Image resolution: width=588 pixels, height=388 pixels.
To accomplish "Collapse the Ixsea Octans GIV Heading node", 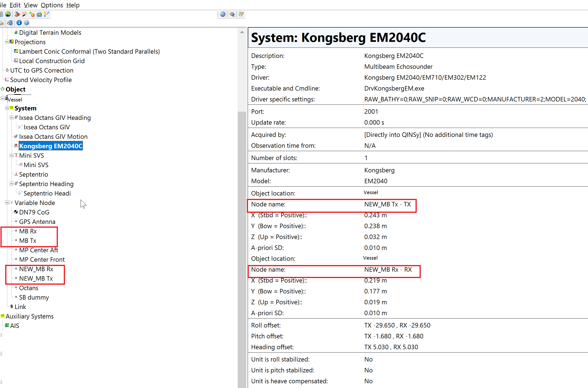I will pyautogui.click(x=11, y=117).
